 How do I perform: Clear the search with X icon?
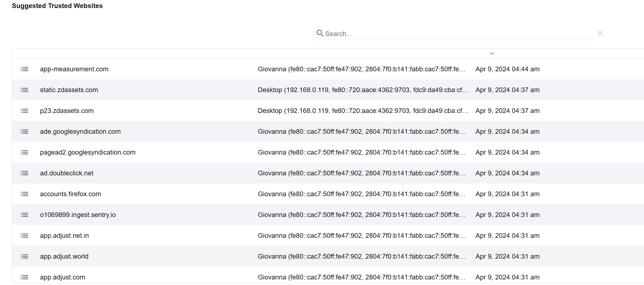(600, 33)
